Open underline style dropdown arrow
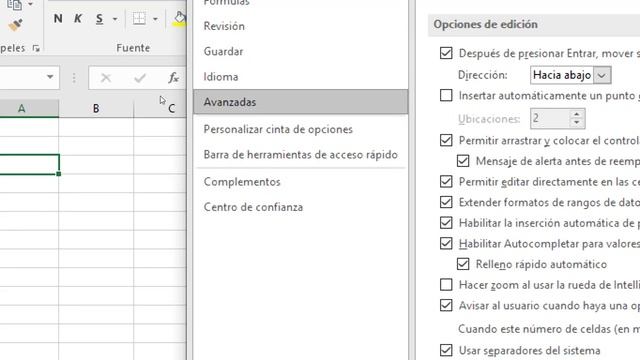The height and width of the screenshot is (360, 640). pos(115,19)
